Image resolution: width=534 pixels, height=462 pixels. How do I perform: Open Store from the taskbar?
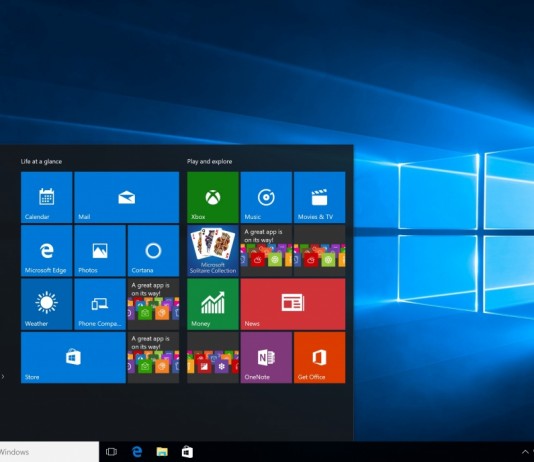tap(187, 452)
